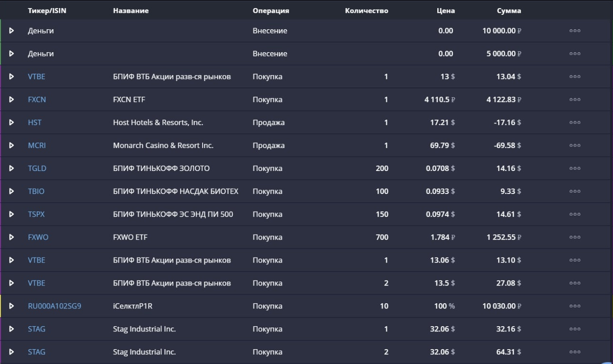The image size is (613, 364).
Task: Expand the FXCN ETF row
Action: [12, 100]
